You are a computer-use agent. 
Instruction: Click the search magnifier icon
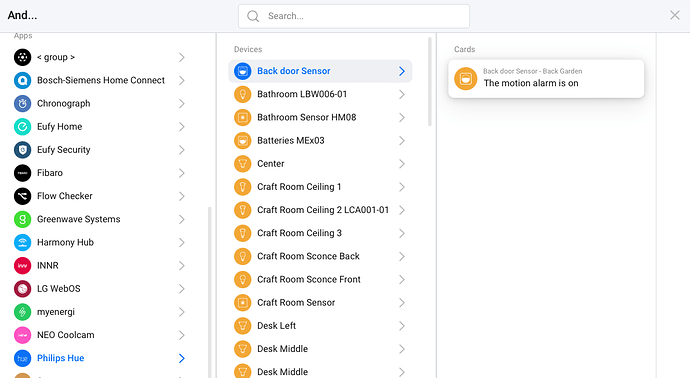tap(253, 16)
